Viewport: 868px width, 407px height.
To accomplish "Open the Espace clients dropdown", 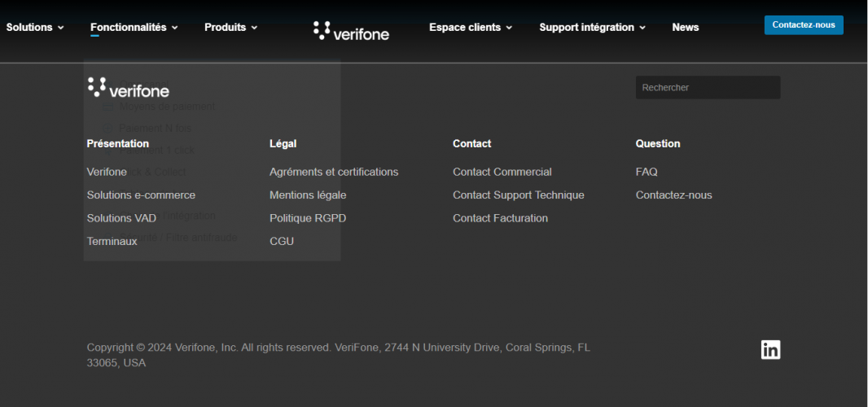I will click(471, 28).
